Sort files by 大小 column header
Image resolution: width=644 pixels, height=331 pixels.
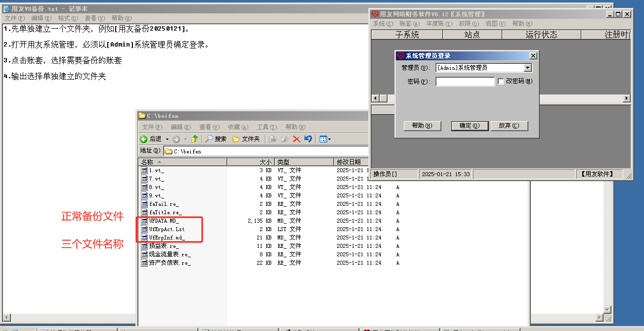pos(251,162)
